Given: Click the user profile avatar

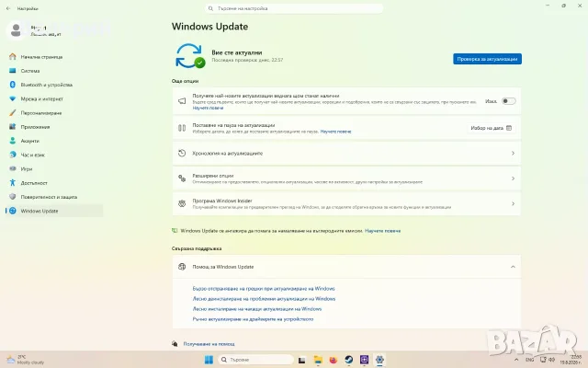Looking at the screenshot, I should click(x=16, y=30).
